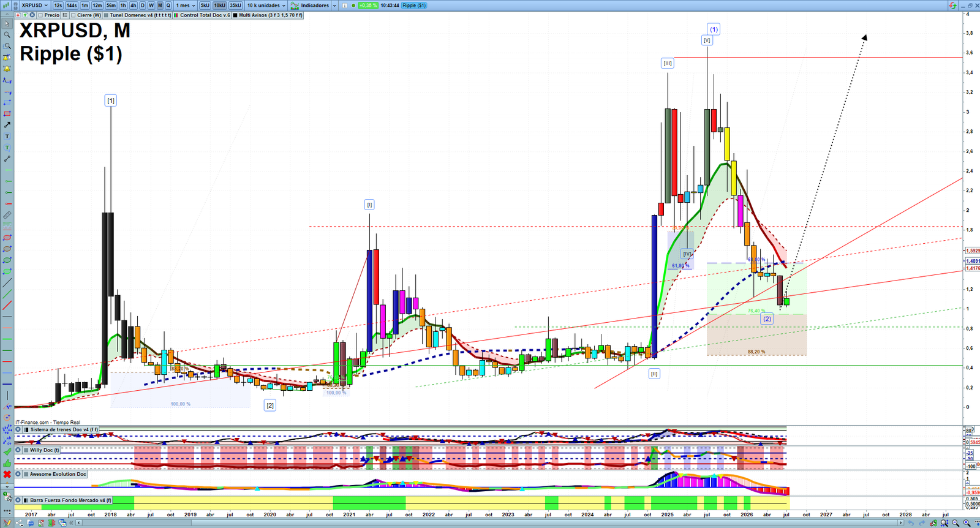Switch to D daily timeframe
The width and height of the screenshot is (980, 528).
[142, 5]
